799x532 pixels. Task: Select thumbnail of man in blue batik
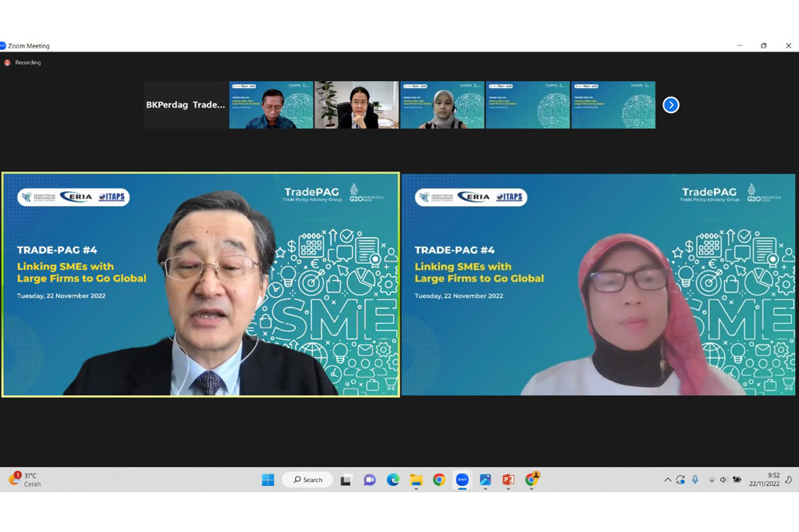coord(271,105)
